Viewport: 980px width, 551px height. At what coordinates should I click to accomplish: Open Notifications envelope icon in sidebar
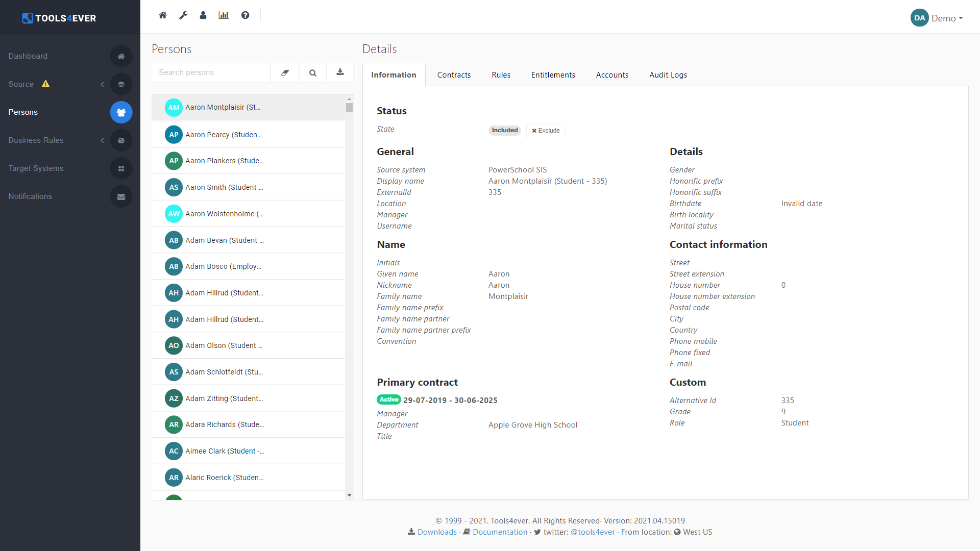click(121, 196)
